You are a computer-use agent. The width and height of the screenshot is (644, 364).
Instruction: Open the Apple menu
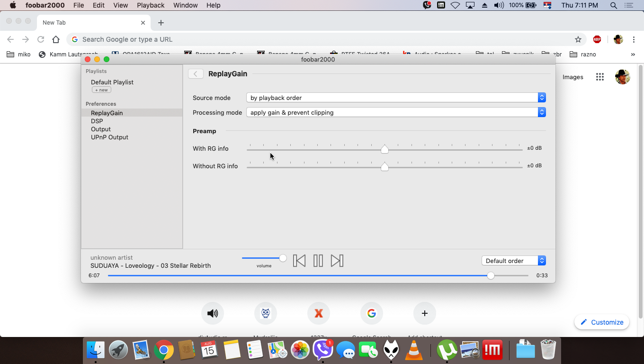13,5
